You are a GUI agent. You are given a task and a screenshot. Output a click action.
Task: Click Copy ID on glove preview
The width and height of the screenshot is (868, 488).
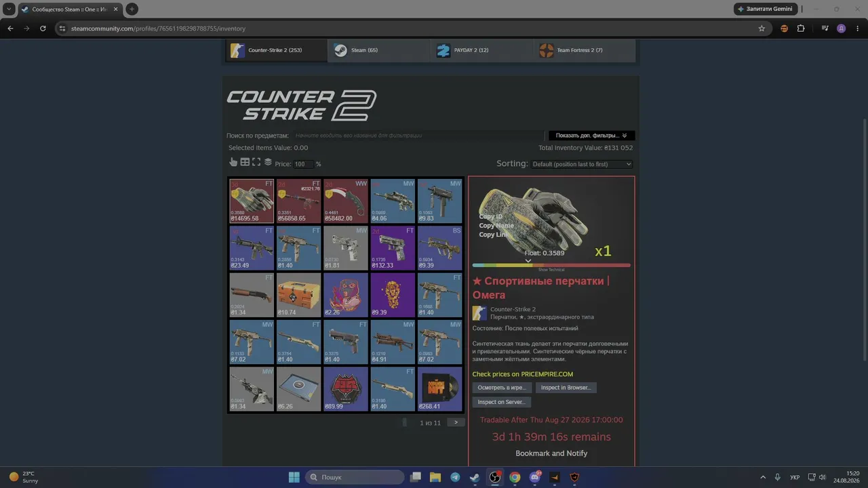click(x=491, y=217)
